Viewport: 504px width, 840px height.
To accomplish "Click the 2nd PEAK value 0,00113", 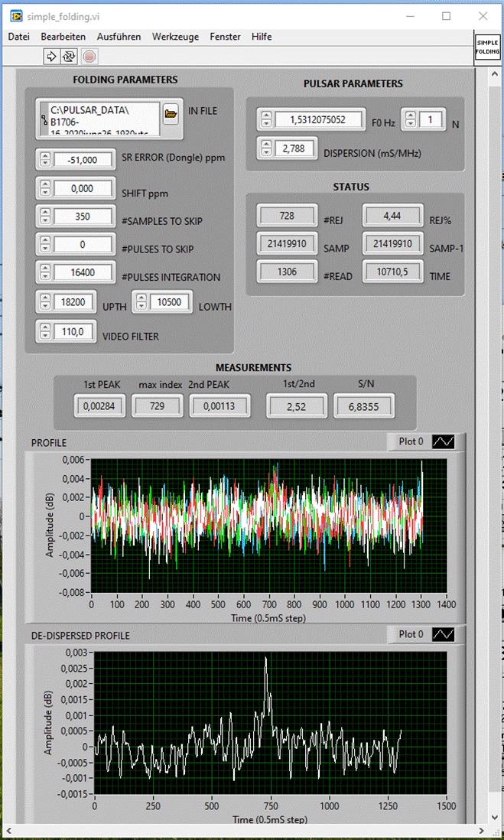I will pos(219,407).
